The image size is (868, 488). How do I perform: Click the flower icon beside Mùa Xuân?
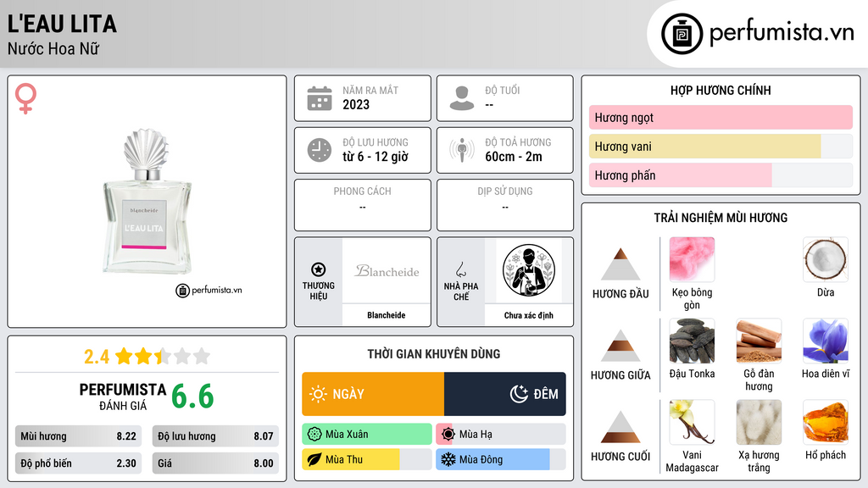[314, 435]
